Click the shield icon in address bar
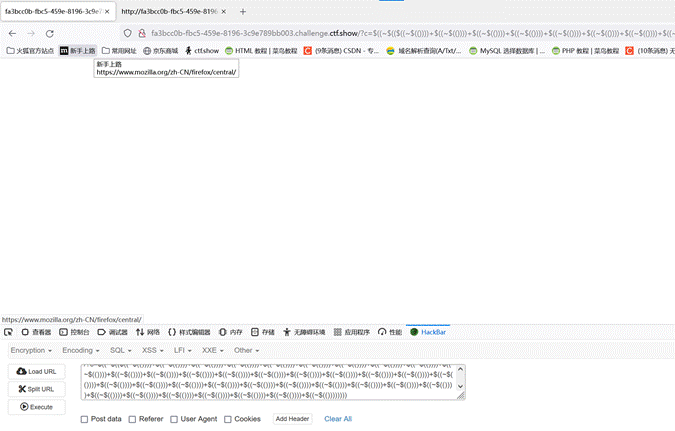Image resolution: width=675 pixels, height=431 pixels. pyautogui.click(x=128, y=33)
